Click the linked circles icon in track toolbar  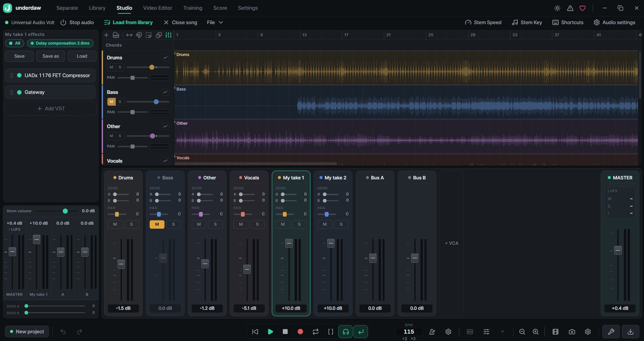(159, 35)
